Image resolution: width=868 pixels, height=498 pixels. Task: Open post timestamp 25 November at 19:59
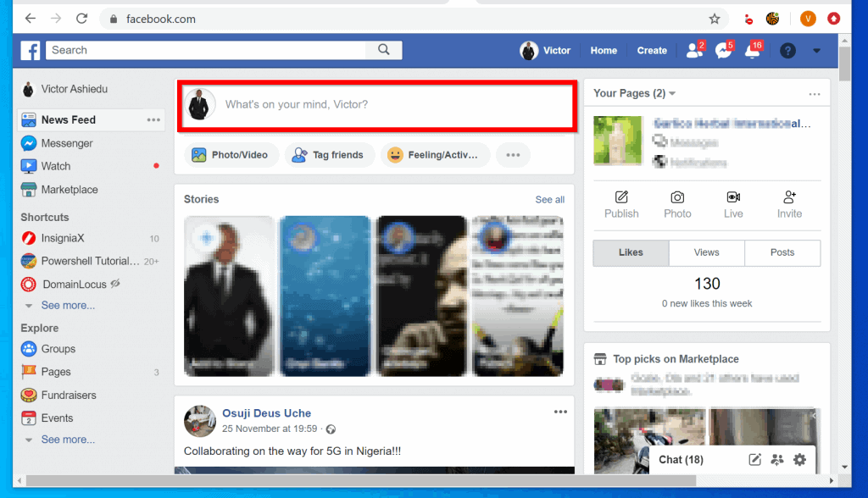click(x=270, y=429)
